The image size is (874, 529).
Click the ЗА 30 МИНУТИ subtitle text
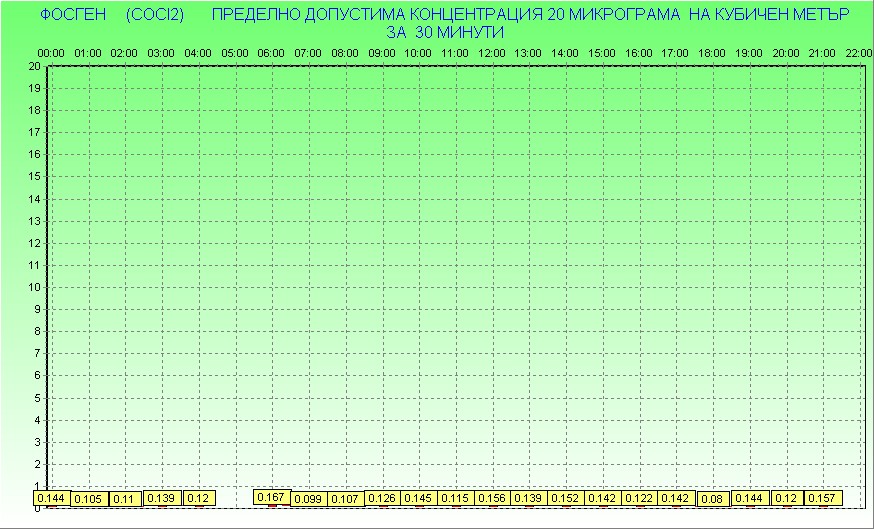[444, 31]
